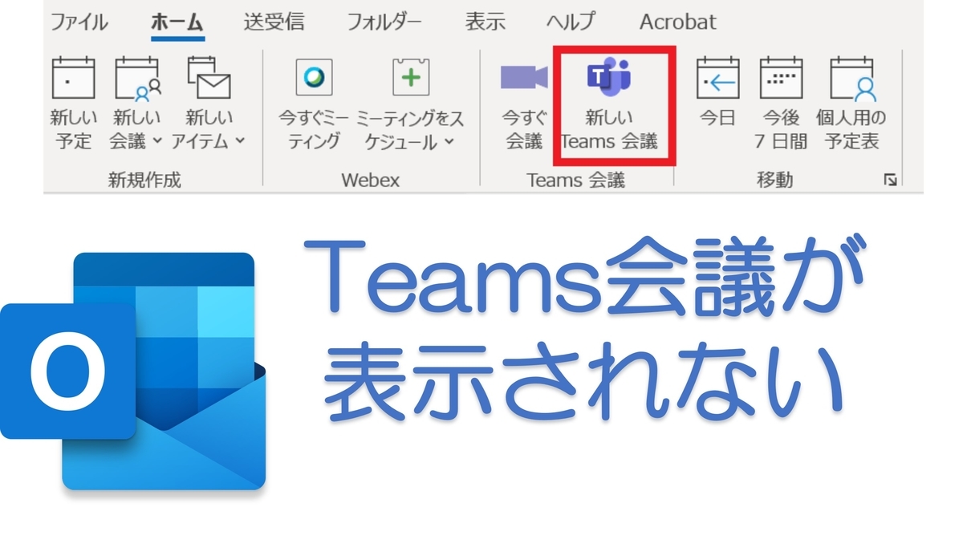Click the 移動 group label
The height and width of the screenshot is (560, 963).
pyautogui.click(x=774, y=180)
